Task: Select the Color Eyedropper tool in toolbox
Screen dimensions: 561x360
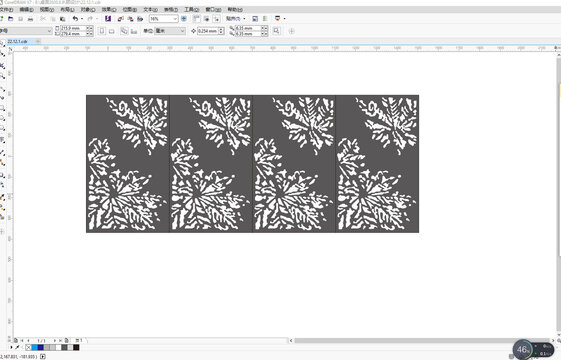Action: [x=2, y=197]
